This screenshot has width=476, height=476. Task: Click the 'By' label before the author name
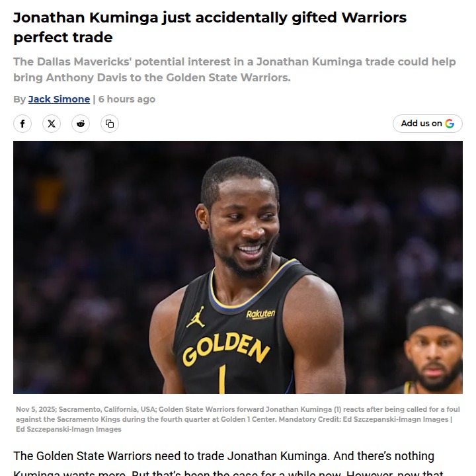(x=19, y=99)
